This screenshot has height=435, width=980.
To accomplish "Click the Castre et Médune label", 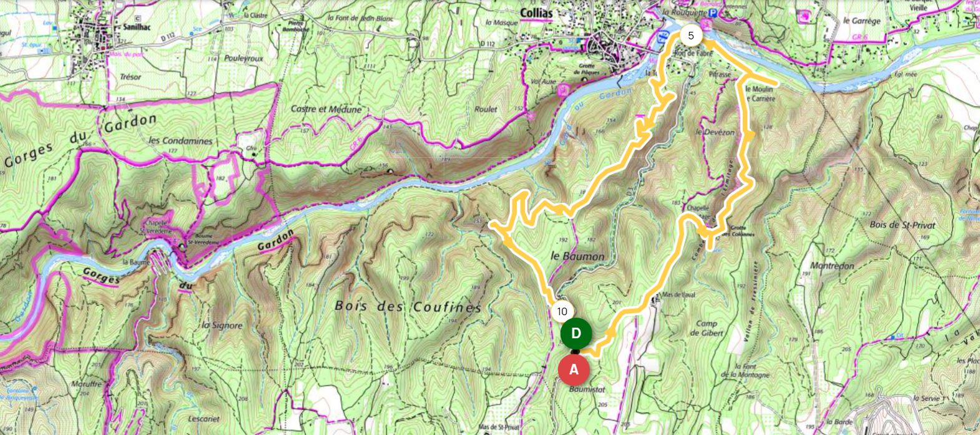I will tap(326, 109).
